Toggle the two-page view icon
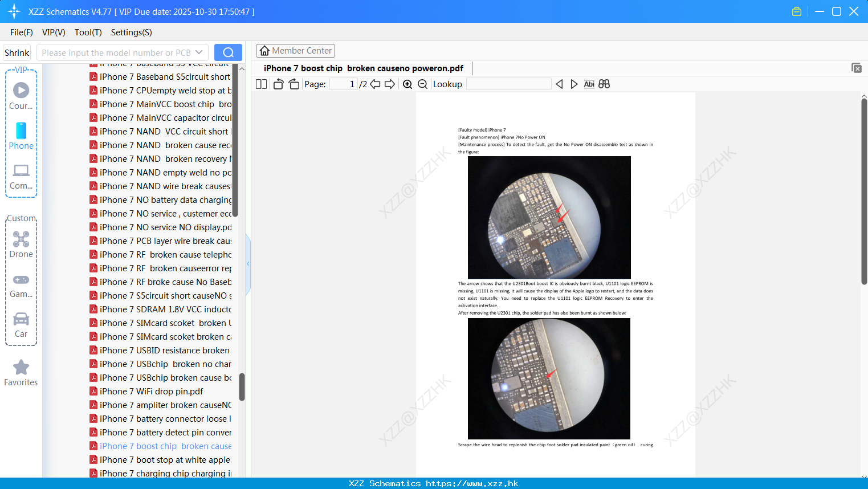Image resolution: width=868 pixels, height=489 pixels. click(x=261, y=84)
